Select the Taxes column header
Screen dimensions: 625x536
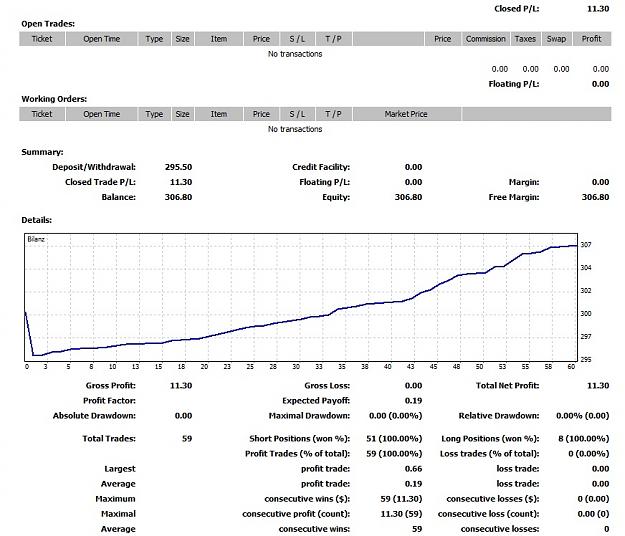click(x=525, y=39)
